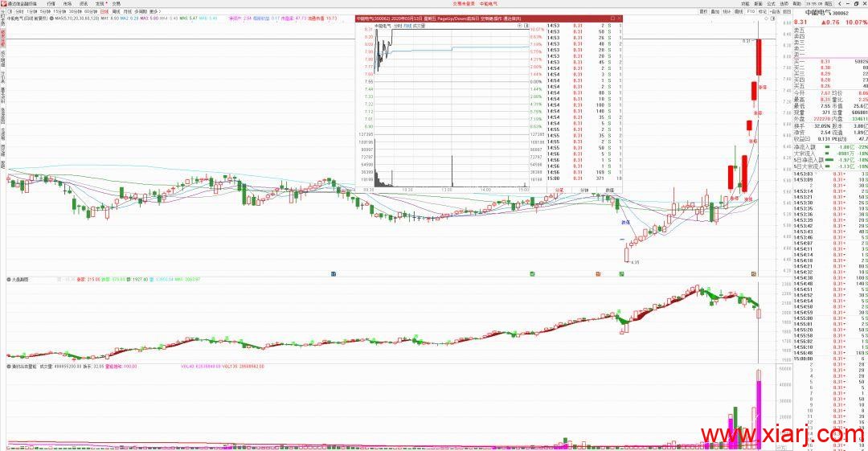Open the 市场 menu
Image resolution: width=868 pixels, height=451 pixels.
tap(68, 4)
